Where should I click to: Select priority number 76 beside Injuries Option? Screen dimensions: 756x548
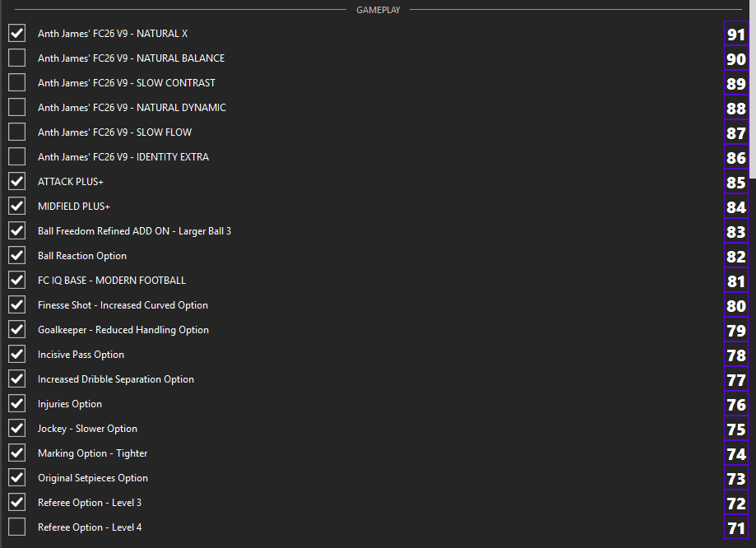[736, 404]
